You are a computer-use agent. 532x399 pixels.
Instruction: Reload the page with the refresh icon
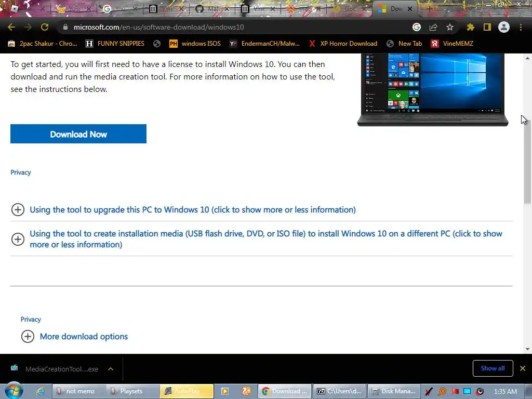point(45,27)
